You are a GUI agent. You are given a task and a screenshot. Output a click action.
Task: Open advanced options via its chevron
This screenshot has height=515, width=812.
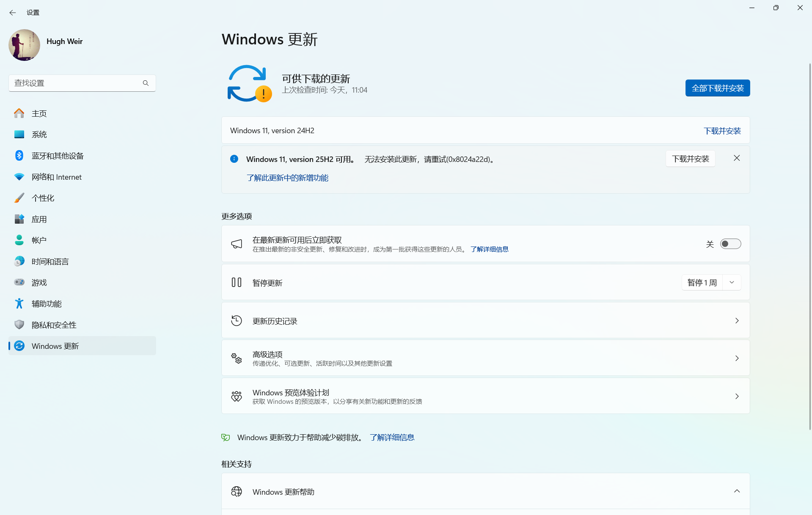(737, 358)
